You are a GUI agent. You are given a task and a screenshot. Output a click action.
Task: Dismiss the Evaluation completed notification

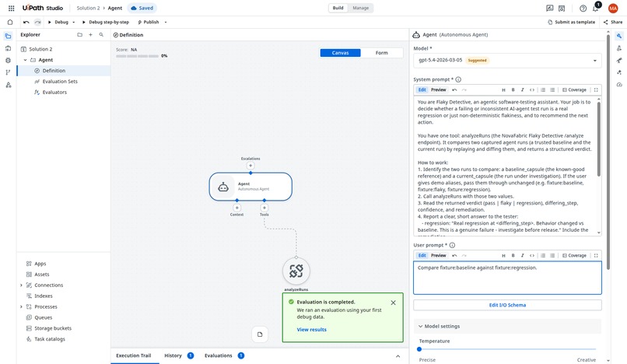[x=393, y=303]
